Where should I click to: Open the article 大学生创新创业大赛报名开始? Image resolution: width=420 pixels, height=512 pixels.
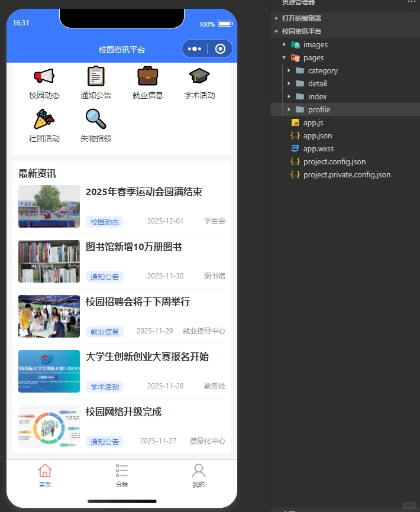(x=147, y=357)
